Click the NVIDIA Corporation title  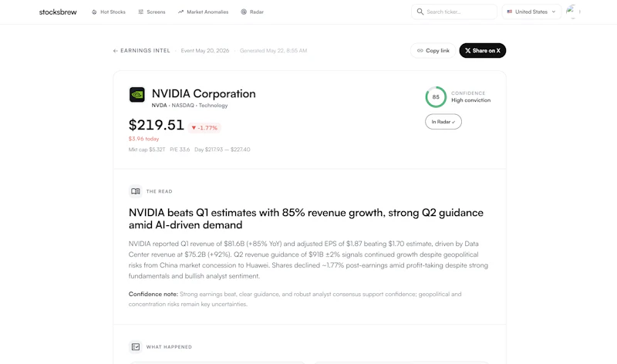tap(204, 93)
